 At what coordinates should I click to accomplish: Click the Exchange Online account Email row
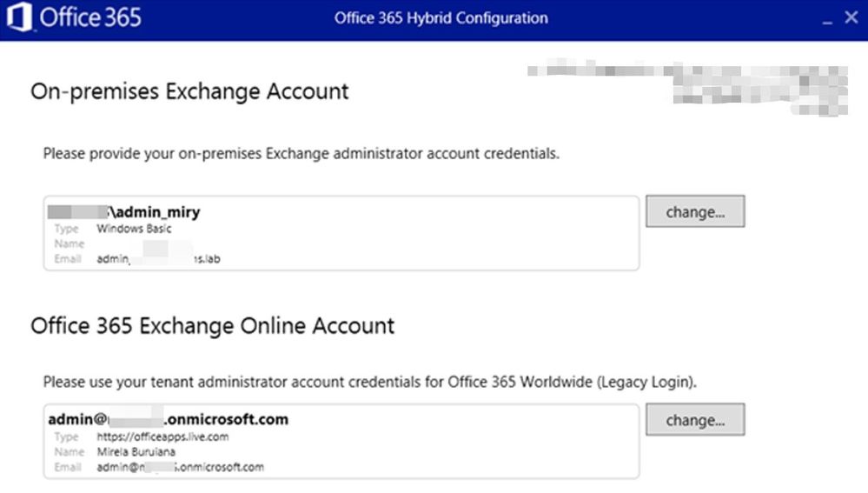(x=180, y=467)
